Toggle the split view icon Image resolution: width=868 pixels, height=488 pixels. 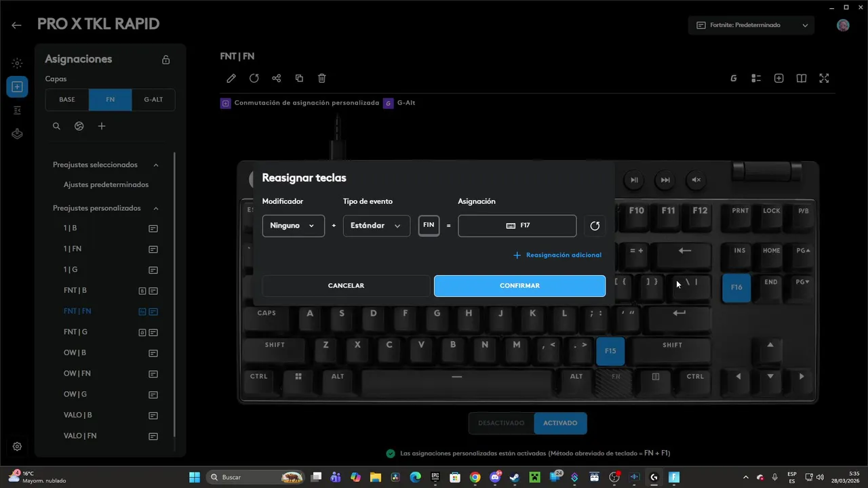pyautogui.click(x=802, y=79)
